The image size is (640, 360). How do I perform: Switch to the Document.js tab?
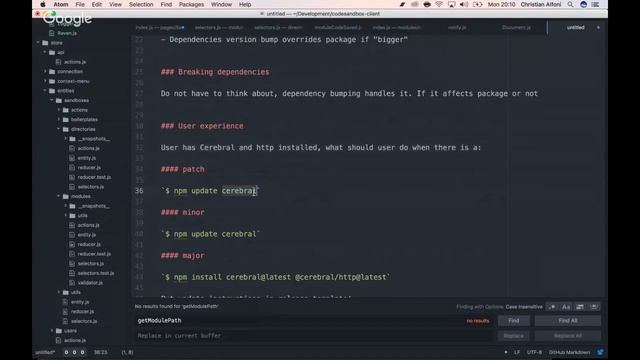[x=516, y=28]
